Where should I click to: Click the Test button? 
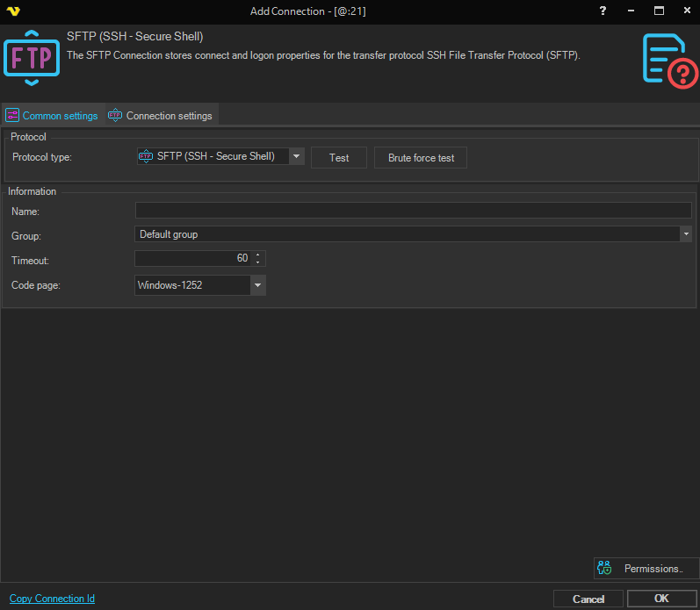[339, 158]
